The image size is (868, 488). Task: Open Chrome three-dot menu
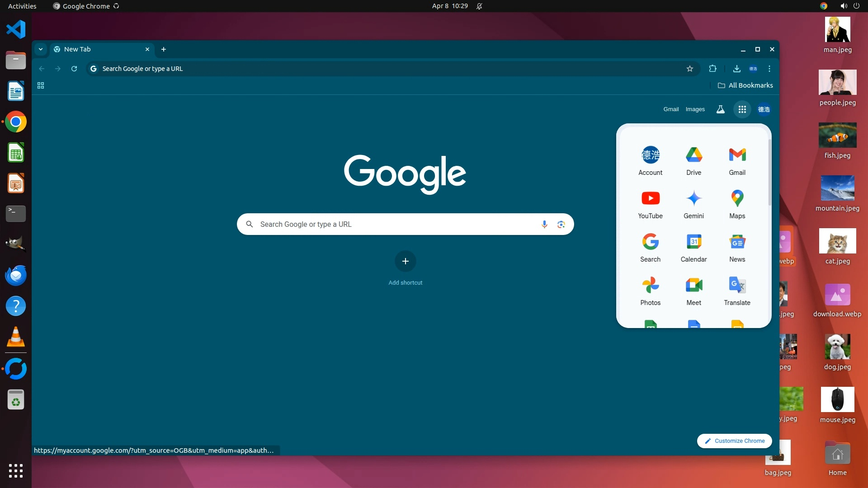(769, 69)
